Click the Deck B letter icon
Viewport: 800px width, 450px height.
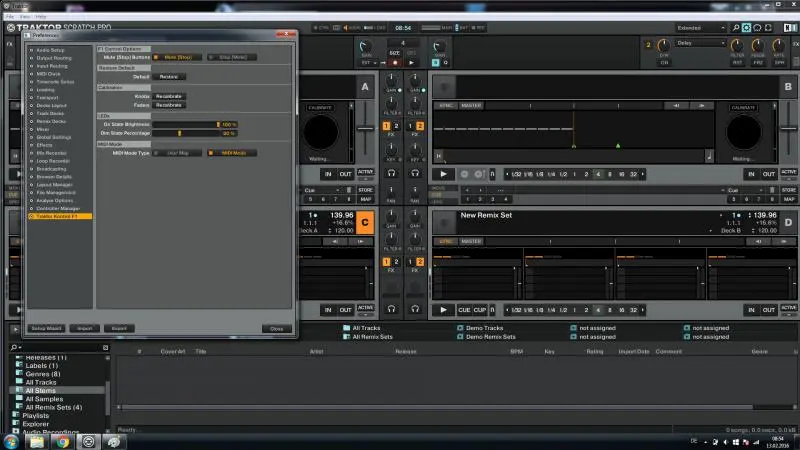pos(788,88)
